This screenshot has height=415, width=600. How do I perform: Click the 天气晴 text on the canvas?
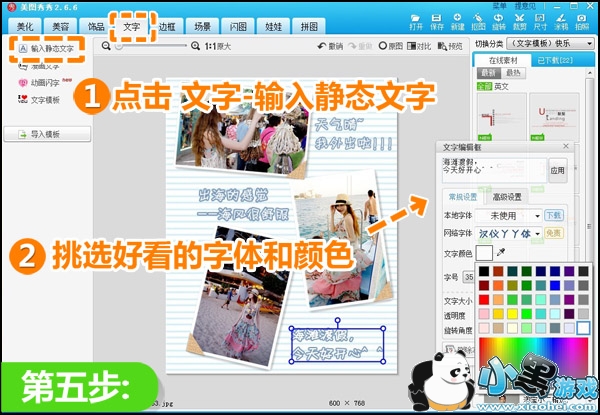[x=339, y=125]
